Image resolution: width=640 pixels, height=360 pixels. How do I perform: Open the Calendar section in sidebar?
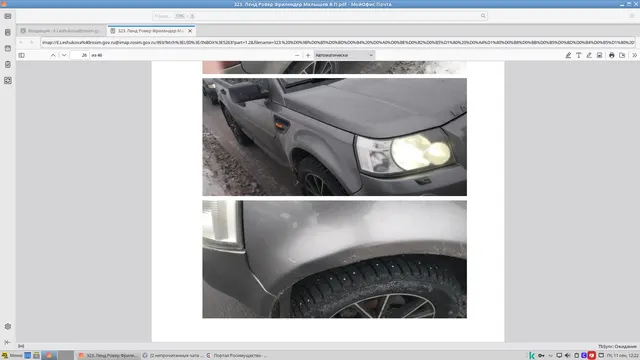click(8, 48)
